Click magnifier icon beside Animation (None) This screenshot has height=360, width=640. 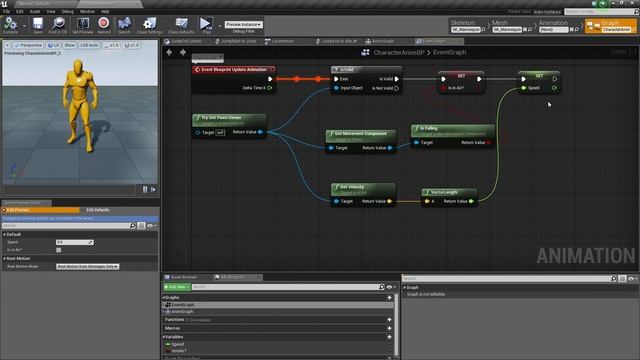click(577, 29)
